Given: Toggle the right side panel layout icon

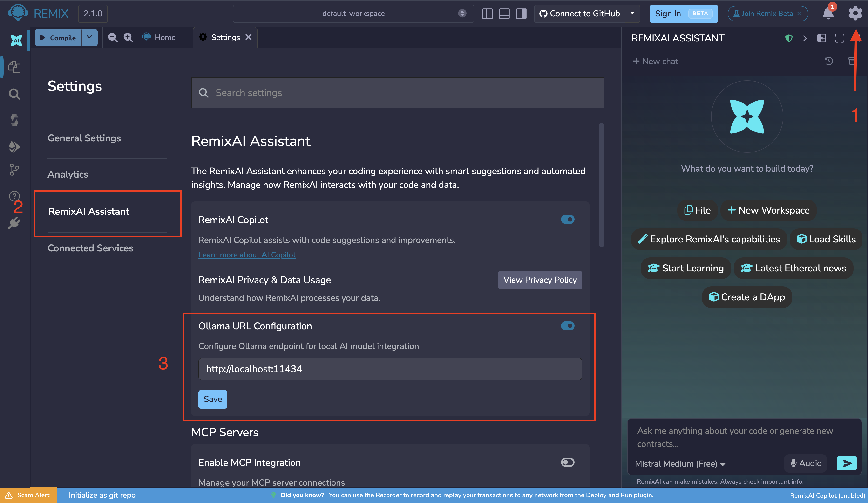Looking at the screenshot, I should point(521,14).
